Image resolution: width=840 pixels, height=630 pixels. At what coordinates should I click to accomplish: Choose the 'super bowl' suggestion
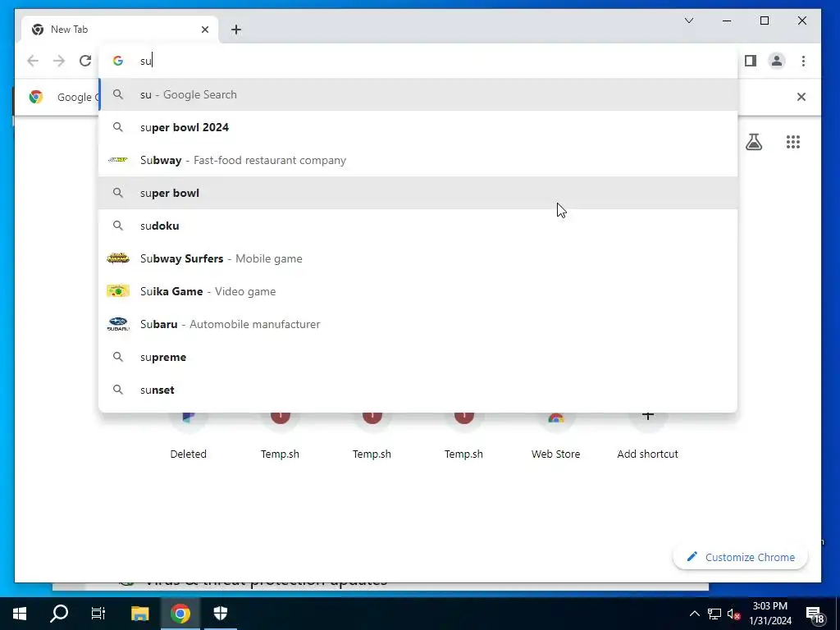pos(418,193)
